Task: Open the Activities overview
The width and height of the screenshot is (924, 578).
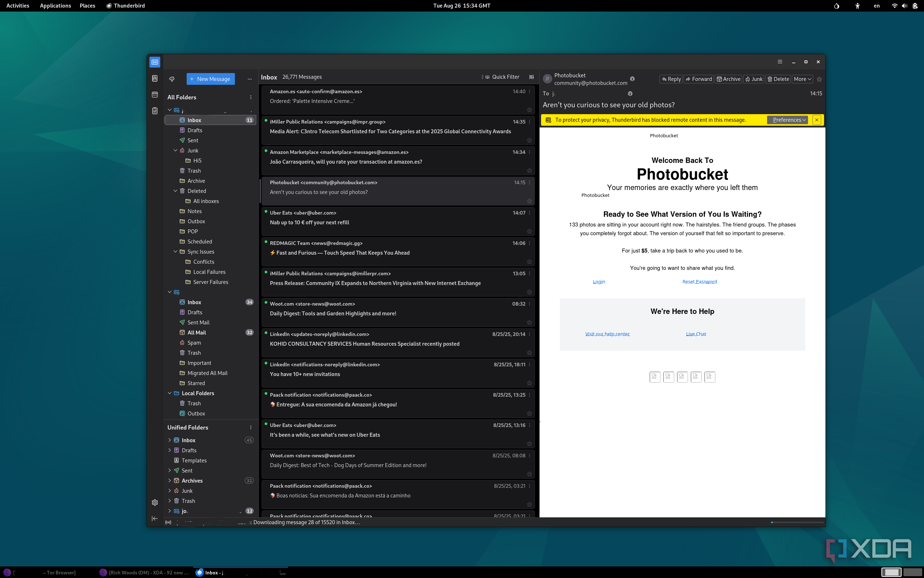Action: (18, 6)
